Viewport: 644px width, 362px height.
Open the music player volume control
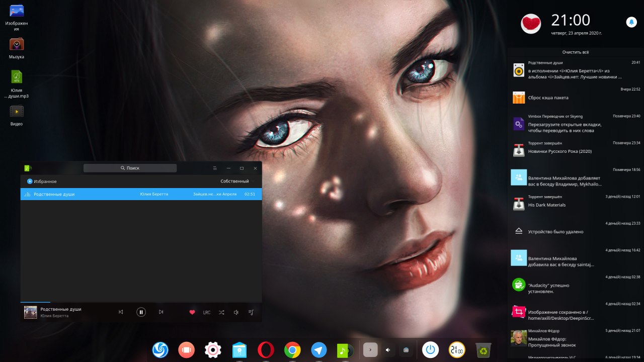(236, 312)
